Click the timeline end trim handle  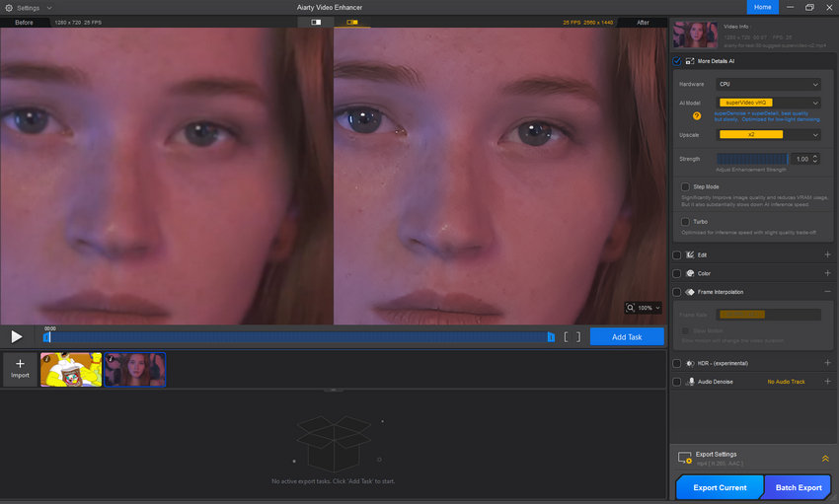(551, 337)
